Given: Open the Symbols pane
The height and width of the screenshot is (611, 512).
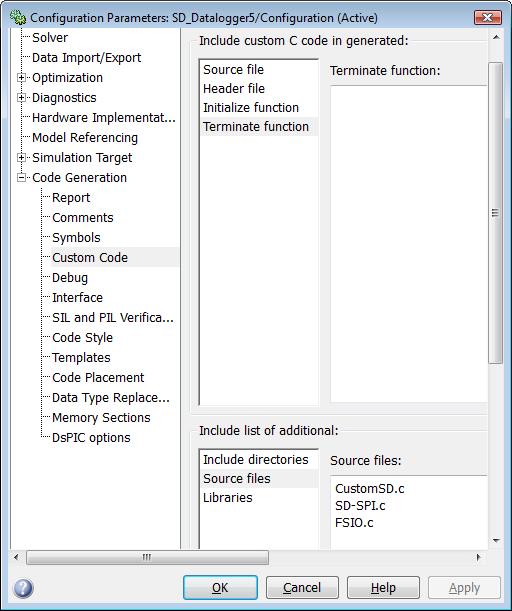Looking at the screenshot, I should pyautogui.click(x=76, y=237).
